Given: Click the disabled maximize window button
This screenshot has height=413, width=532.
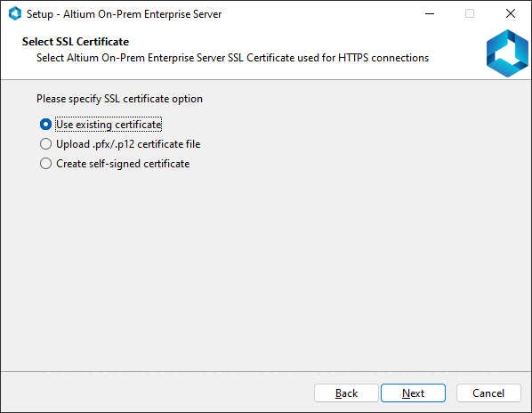Looking at the screenshot, I should (x=470, y=14).
